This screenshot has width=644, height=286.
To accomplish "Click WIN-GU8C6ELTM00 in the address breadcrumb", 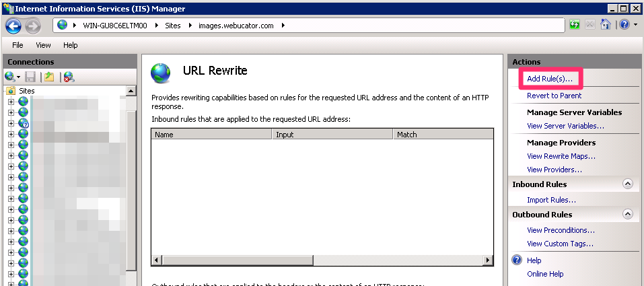I will coord(115,26).
